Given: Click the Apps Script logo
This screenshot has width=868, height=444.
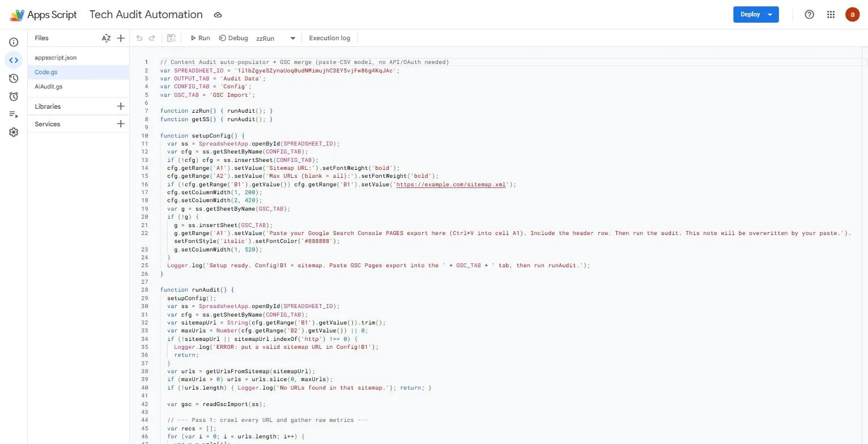Looking at the screenshot, I should 43,15.
